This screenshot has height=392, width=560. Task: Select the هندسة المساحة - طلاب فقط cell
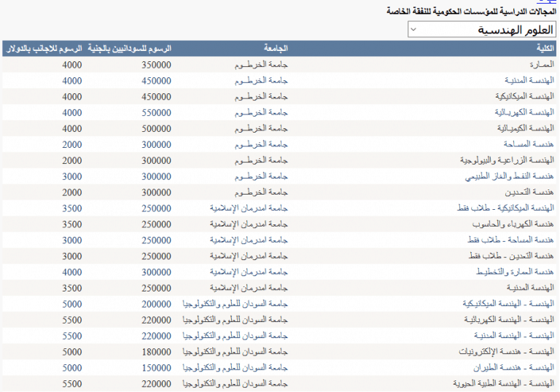coord(510,240)
